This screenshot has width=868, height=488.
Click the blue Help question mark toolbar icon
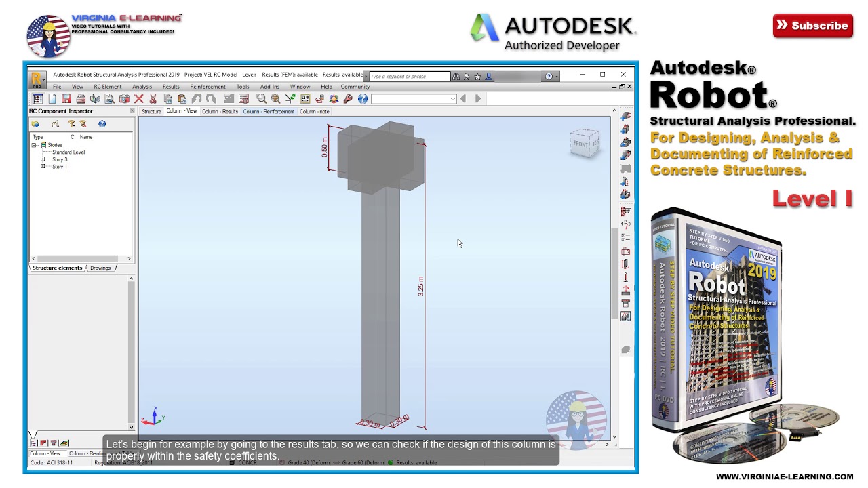[x=363, y=99]
